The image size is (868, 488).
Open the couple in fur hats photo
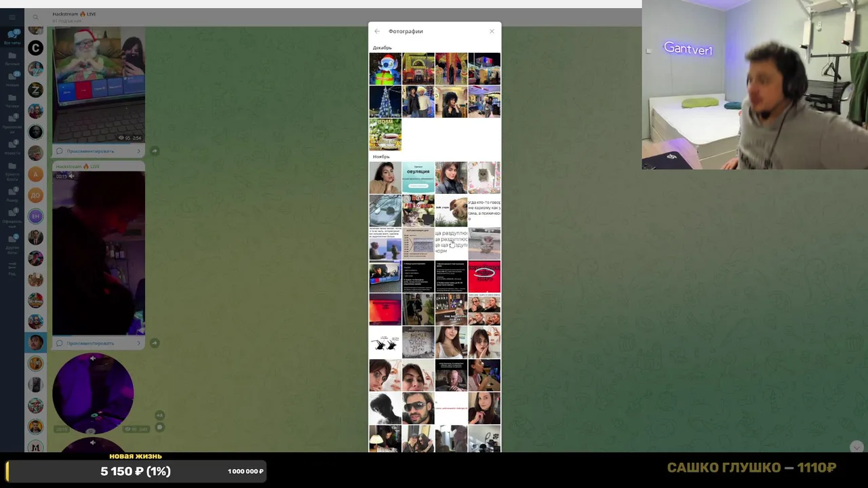click(418, 102)
